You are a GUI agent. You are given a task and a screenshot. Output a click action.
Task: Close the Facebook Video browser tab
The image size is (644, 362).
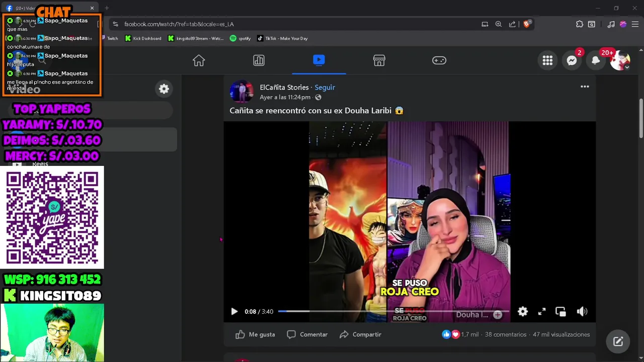[x=92, y=8]
